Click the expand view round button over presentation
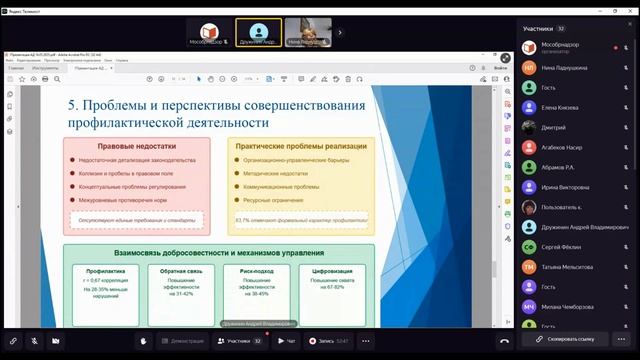 tap(505, 58)
